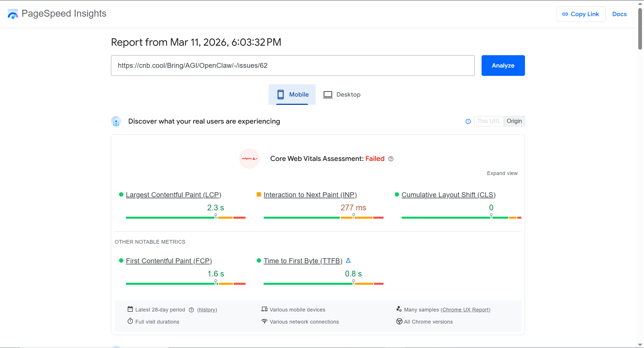The height and width of the screenshot is (348, 644).
Task: Click the help icon next to 28-day period
Action: click(191, 310)
